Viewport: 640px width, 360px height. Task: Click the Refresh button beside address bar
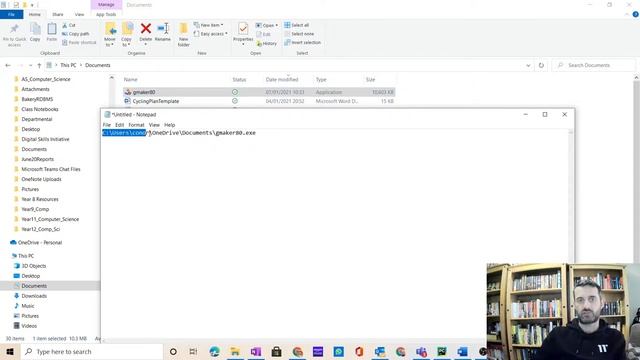[x=541, y=65]
